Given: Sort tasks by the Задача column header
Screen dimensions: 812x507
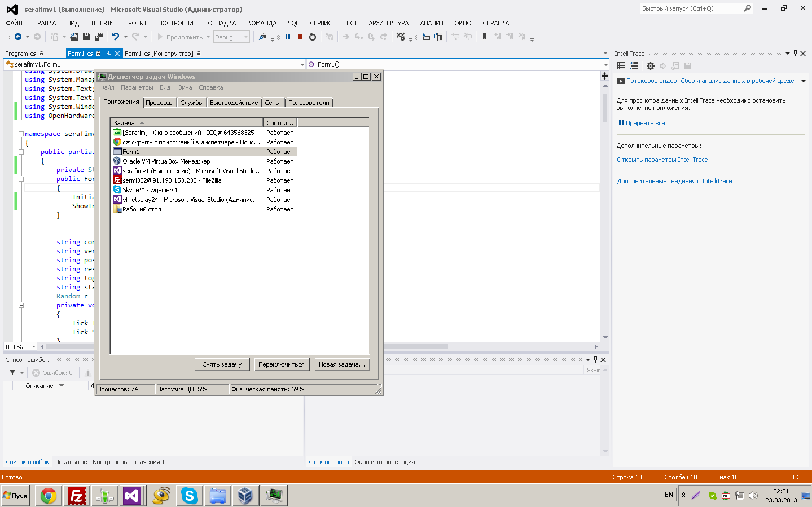Looking at the screenshot, I should (187, 122).
